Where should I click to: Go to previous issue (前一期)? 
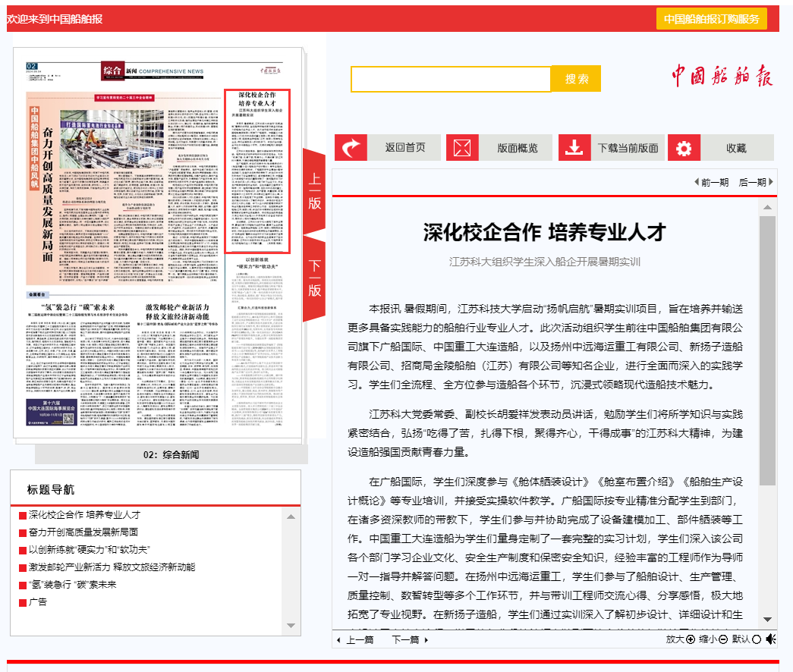[712, 182]
